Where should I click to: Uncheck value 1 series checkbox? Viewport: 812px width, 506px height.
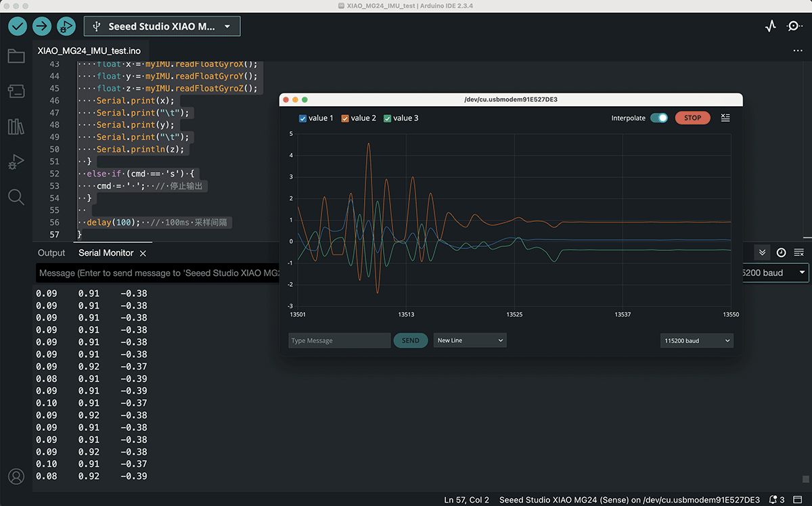pos(302,118)
